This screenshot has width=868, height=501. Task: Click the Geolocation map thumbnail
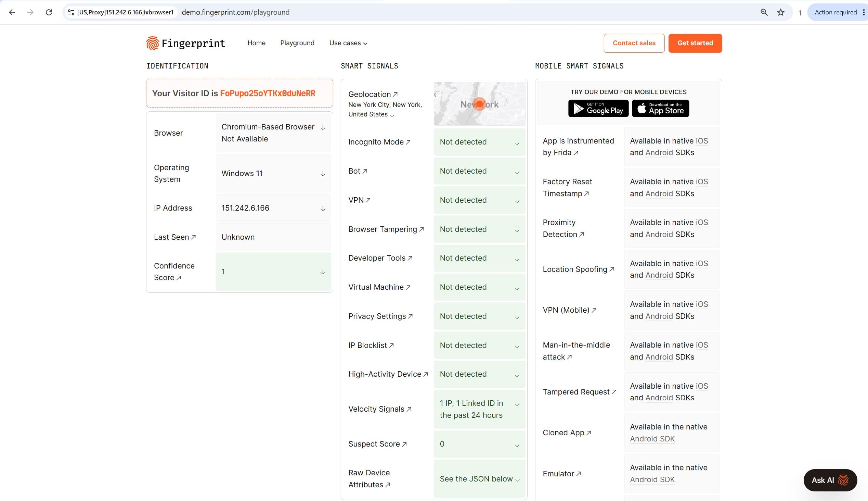click(480, 103)
